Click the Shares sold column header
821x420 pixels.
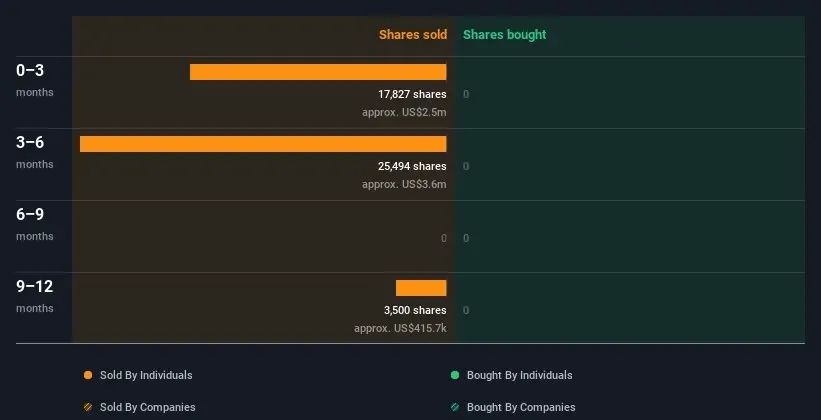[412, 35]
